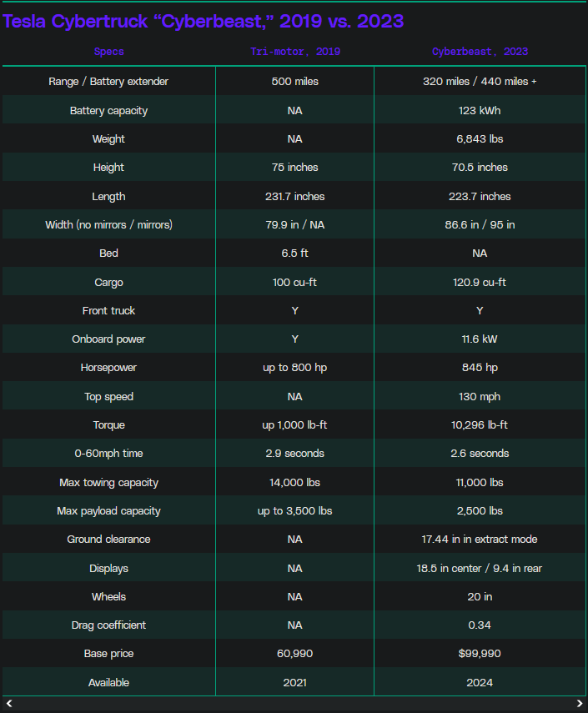
Task: Select the Tri-motor, 2019 column header
Action: click(295, 52)
